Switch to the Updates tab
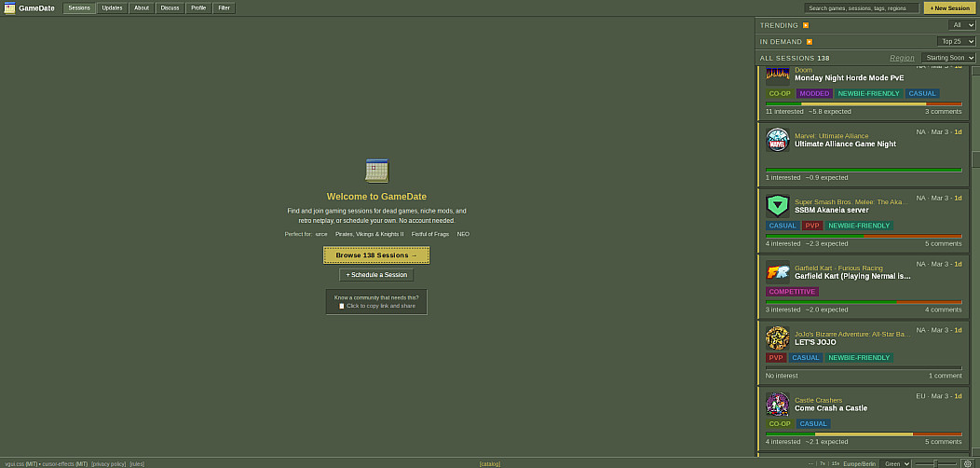 tap(112, 7)
